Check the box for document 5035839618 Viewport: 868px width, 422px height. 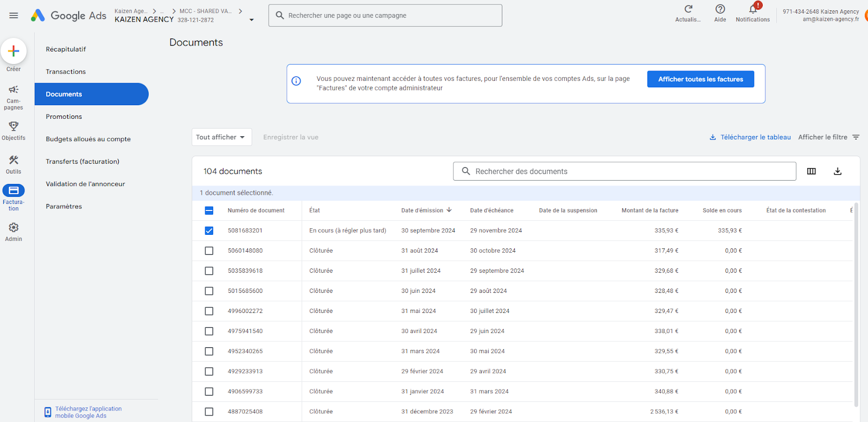click(x=209, y=271)
